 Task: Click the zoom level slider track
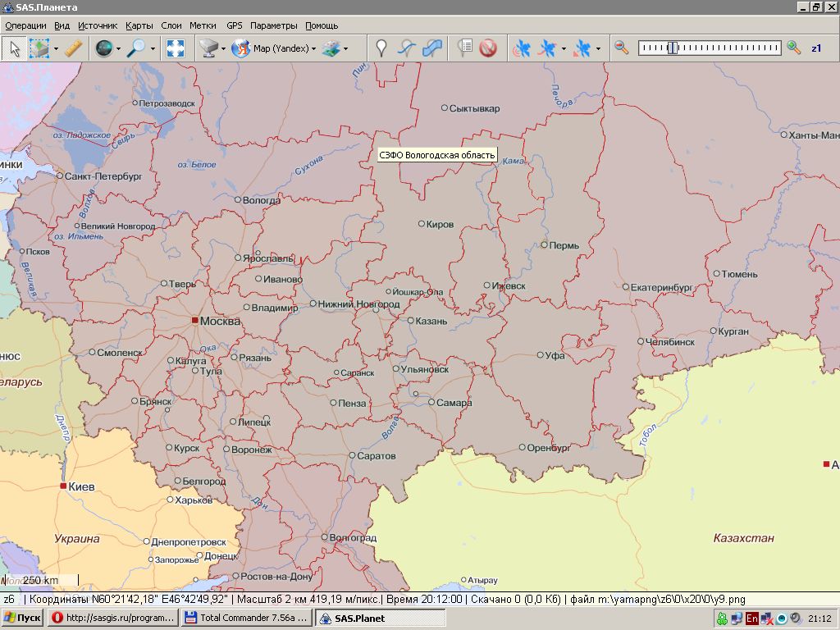tap(710, 48)
